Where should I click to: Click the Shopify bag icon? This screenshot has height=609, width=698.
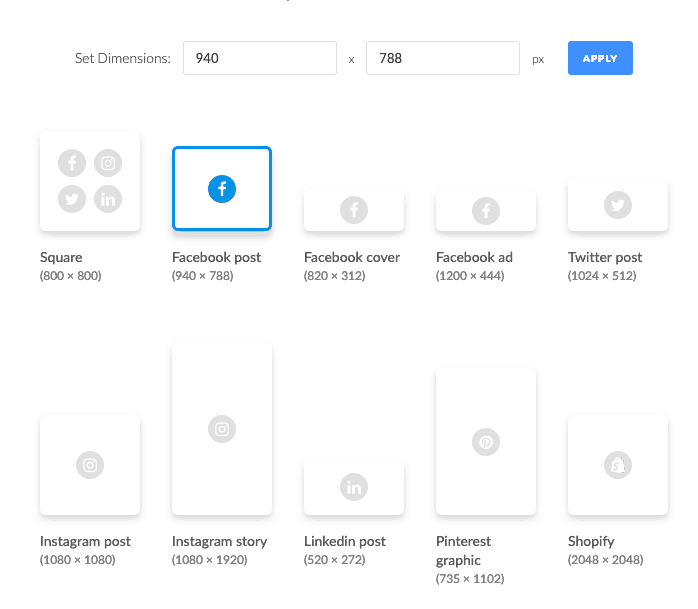(618, 465)
